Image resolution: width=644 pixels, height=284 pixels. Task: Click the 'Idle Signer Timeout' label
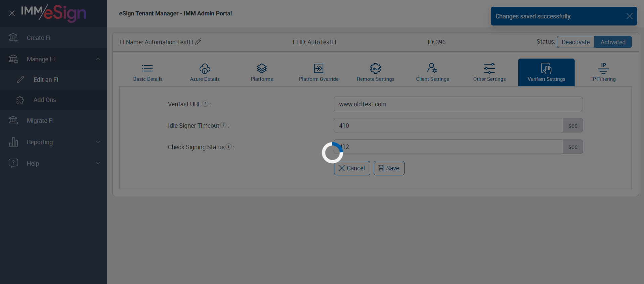click(194, 126)
